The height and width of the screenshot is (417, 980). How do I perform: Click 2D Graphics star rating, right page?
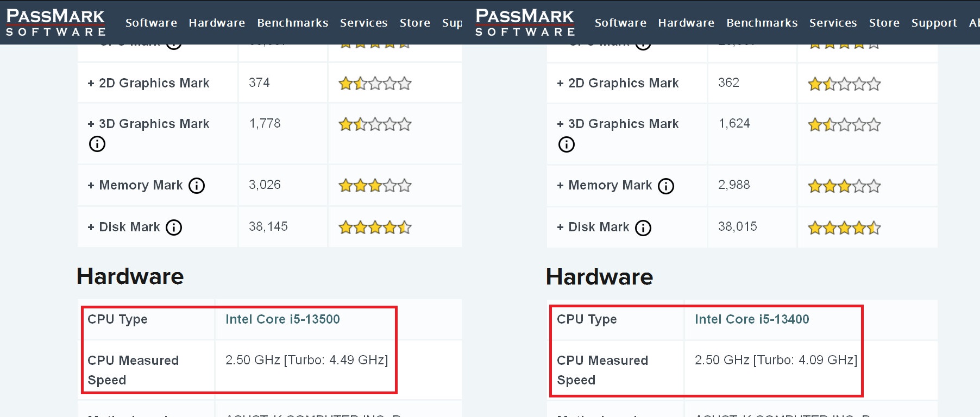844,84
